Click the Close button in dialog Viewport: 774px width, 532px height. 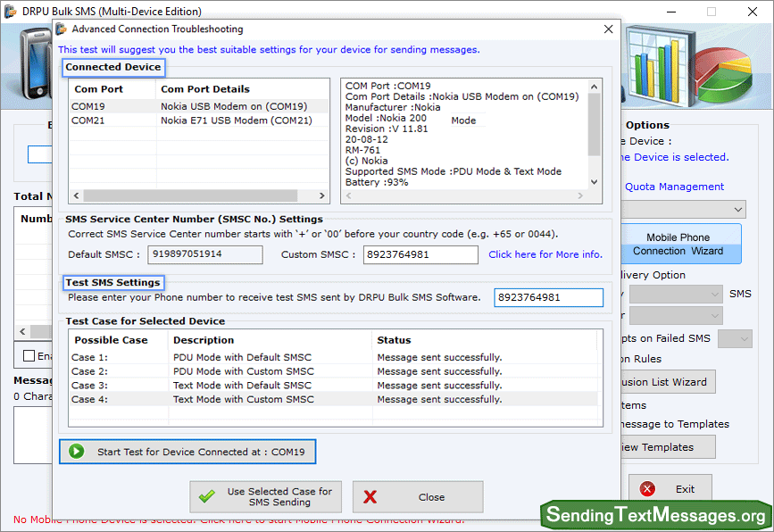[418, 497]
